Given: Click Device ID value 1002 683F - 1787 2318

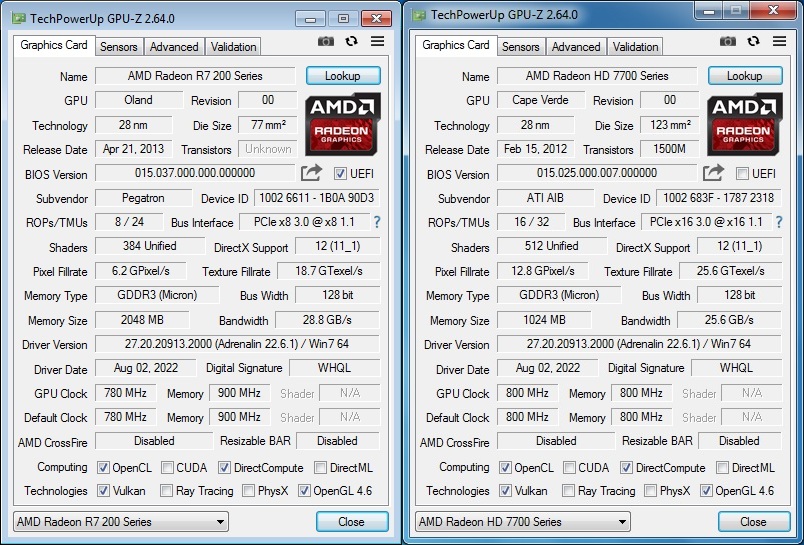Looking at the screenshot, I should point(719,198).
